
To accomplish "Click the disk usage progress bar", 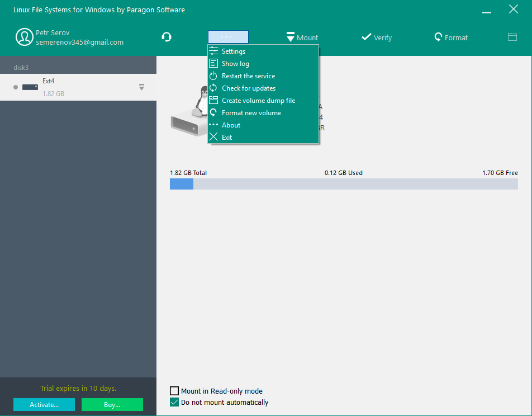I will (344, 184).
